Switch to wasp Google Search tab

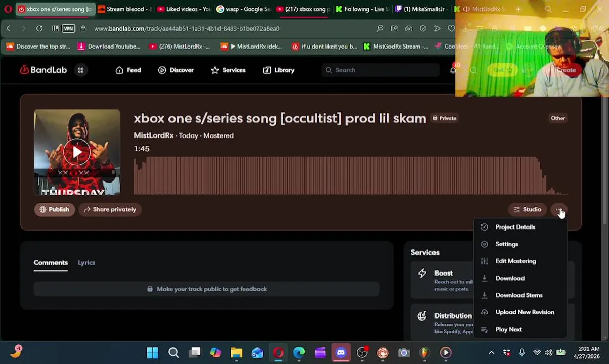(x=244, y=9)
